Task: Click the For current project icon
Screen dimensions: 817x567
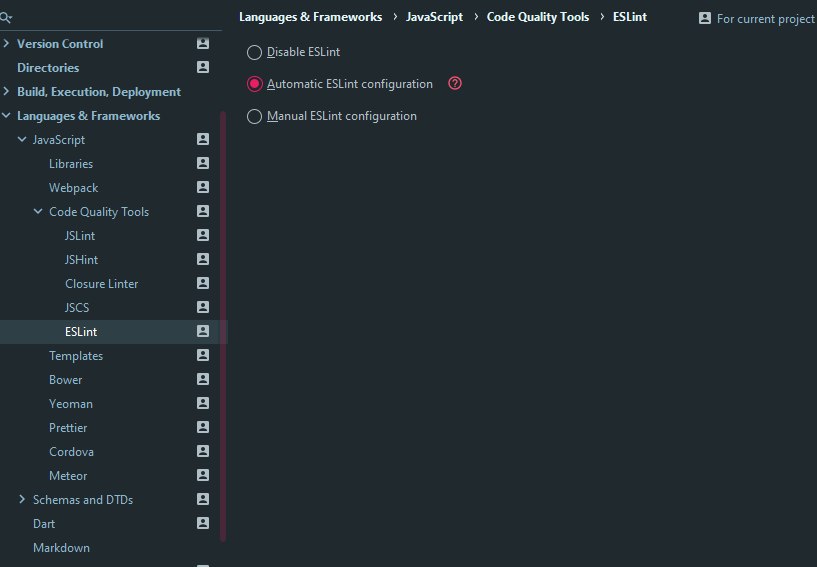Action: (704, 18)
